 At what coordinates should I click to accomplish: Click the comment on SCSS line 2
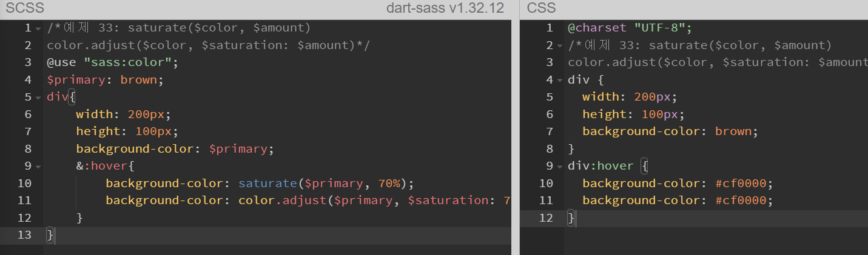click(x=208, y=45)
